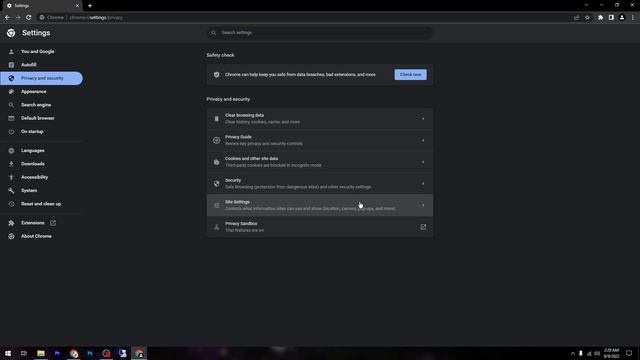Open Appearance settings section
The width and height of the screenshot is (640, 360).
(33, 91)
